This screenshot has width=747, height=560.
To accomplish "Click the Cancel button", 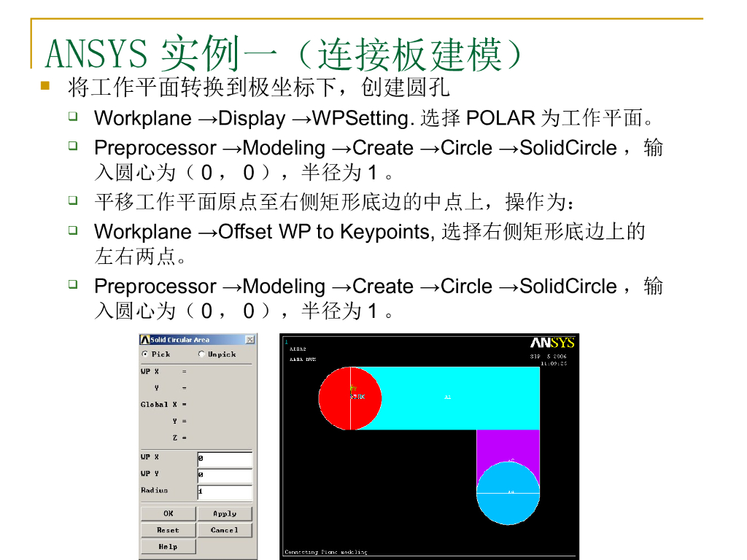I will tap(225, 530).
